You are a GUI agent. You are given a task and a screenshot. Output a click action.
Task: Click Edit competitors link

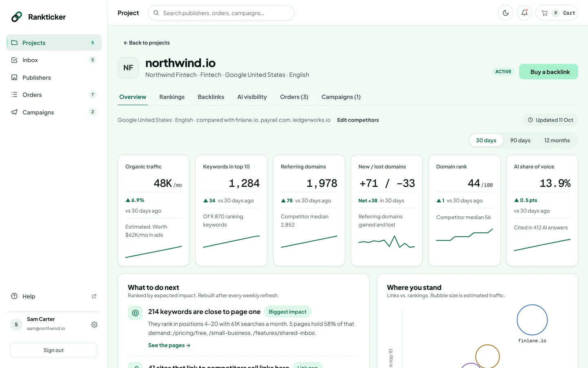point(358,120)
